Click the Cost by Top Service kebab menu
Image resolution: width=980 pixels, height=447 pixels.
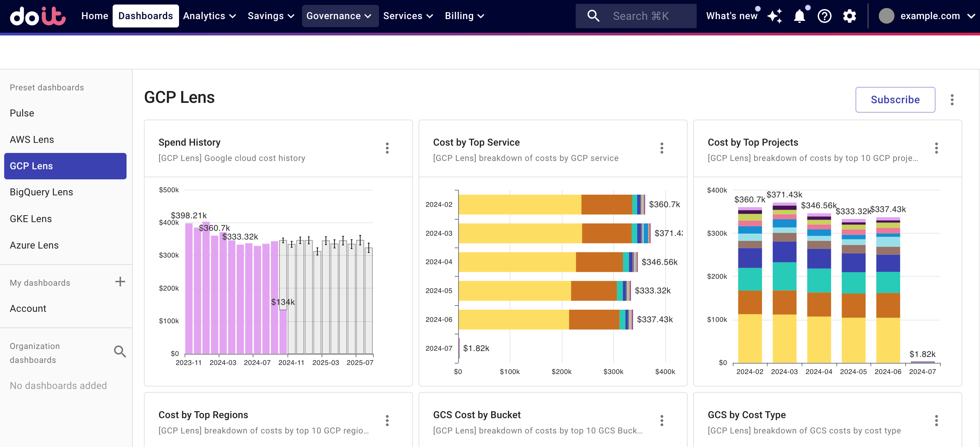point(662,149)
